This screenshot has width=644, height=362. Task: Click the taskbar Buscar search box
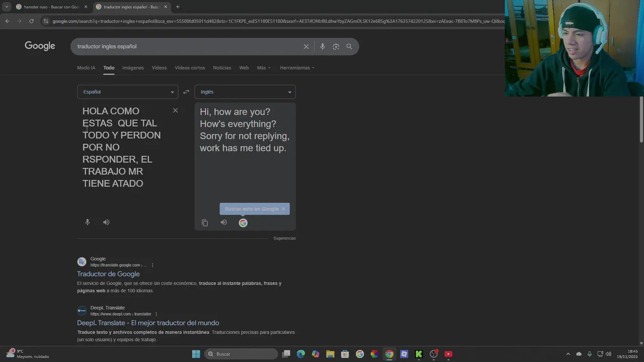pyautogui.click(x=242, y=354)
